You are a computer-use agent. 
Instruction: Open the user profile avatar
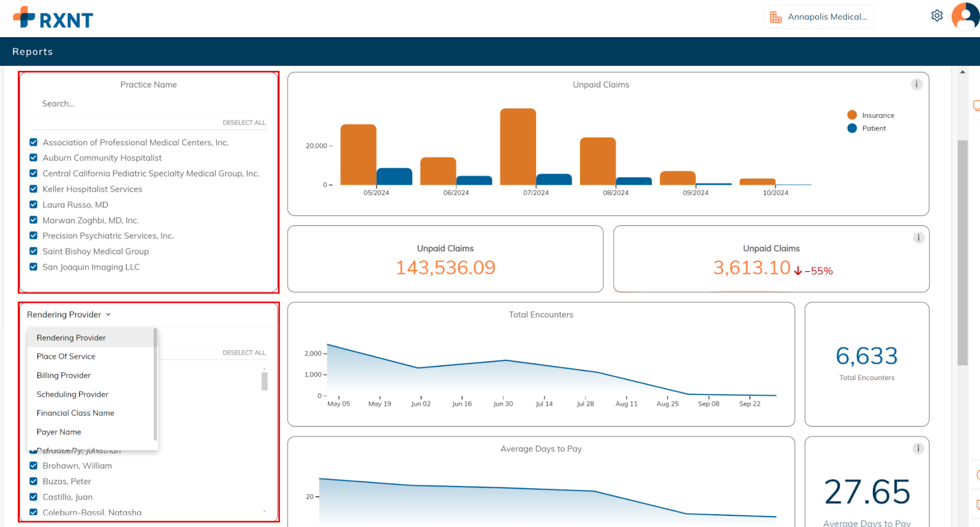(965, 16)
